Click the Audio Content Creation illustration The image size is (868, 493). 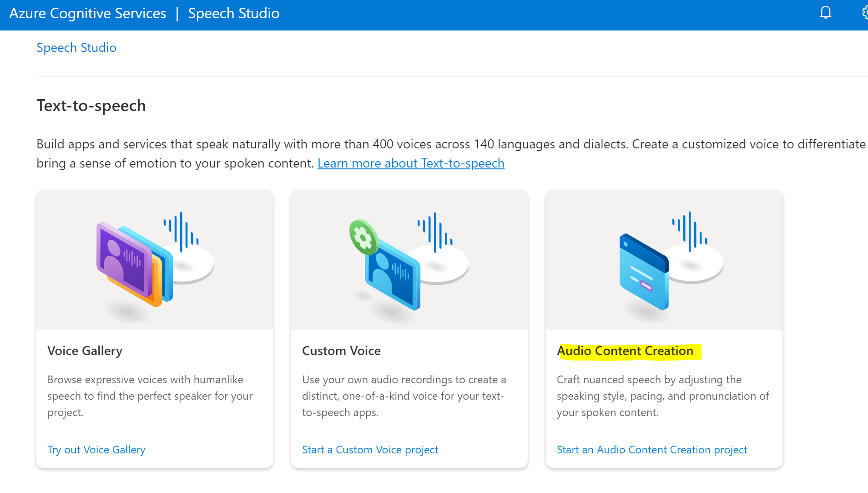coord(664,260)
